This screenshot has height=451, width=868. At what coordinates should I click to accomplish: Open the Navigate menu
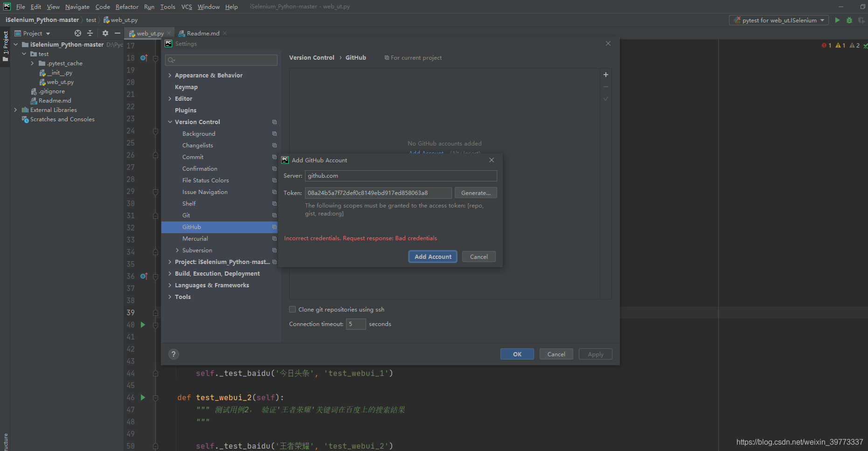(77, 7)
